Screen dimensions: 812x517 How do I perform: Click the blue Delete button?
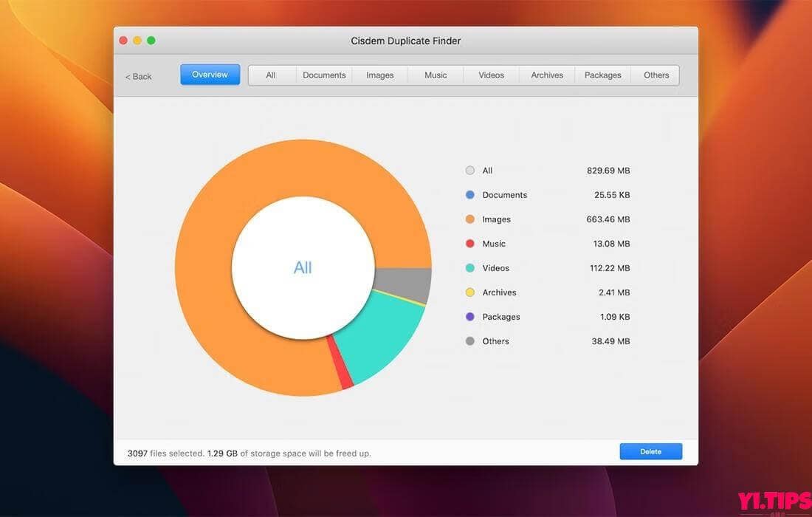click(650, 451)
